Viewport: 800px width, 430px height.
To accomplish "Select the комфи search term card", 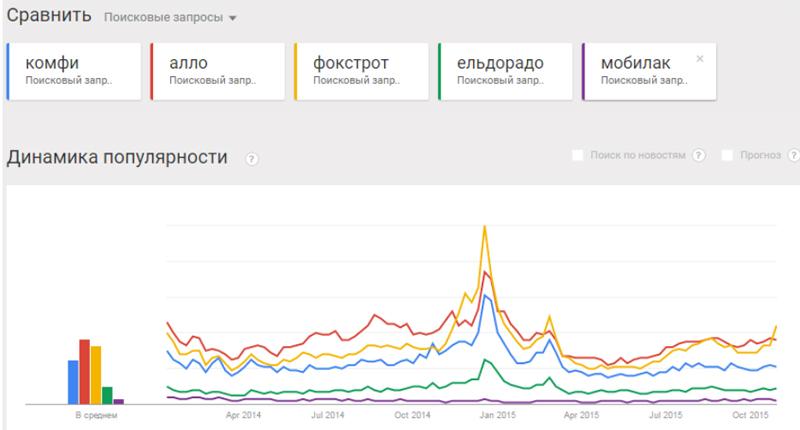I will tap(74, 71).
